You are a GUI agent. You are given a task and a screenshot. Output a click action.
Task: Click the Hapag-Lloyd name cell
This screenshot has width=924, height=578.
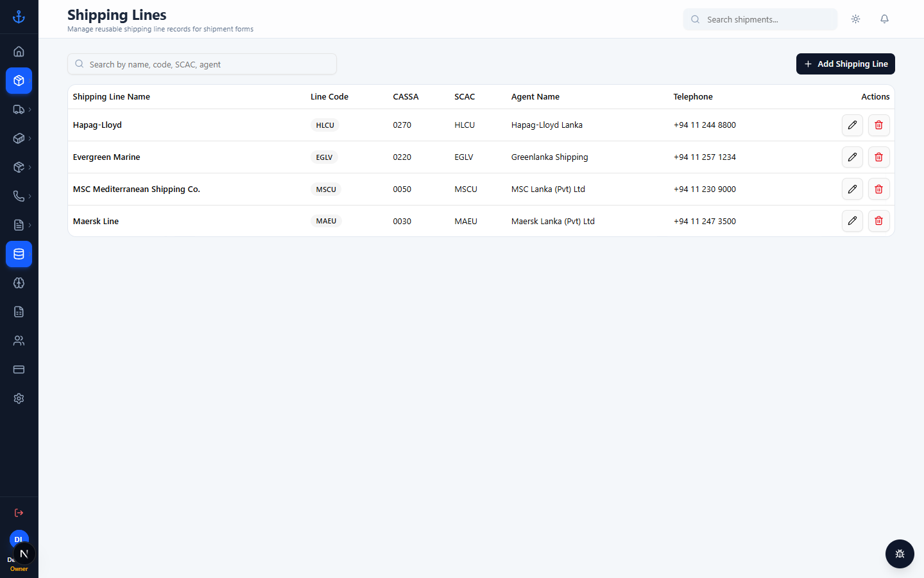click(x=98, y=125)
